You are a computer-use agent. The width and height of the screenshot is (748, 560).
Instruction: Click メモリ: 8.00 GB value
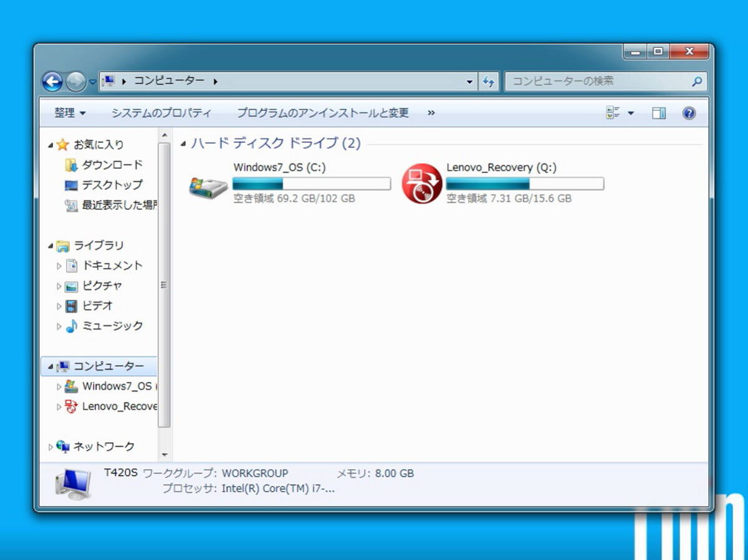point(394,473)
